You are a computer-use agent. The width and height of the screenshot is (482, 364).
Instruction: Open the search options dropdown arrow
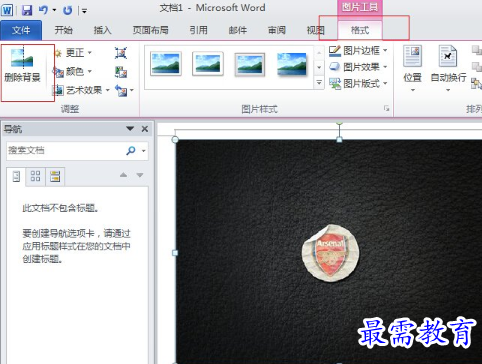tap(144, 151)
